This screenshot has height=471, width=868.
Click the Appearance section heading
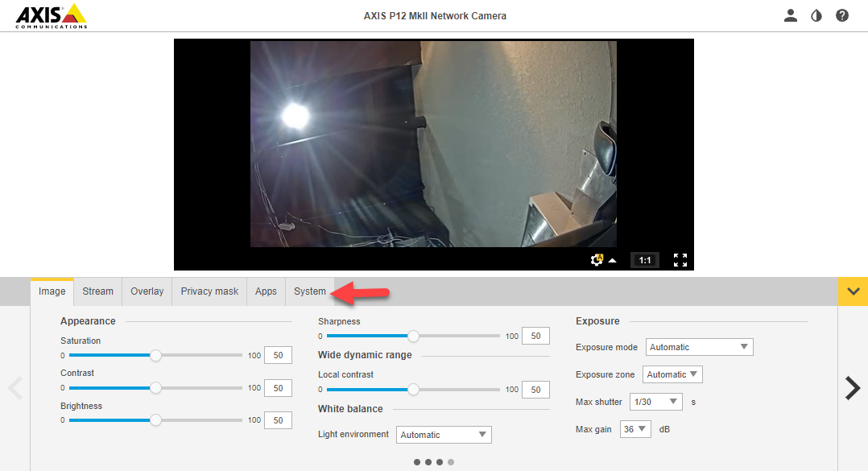point(88,321)
